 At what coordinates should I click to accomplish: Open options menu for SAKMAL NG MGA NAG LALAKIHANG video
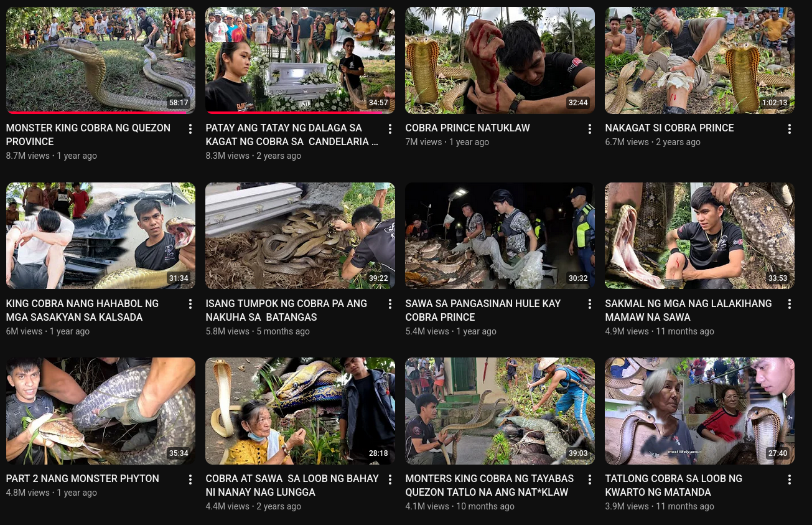click(790, 305)
